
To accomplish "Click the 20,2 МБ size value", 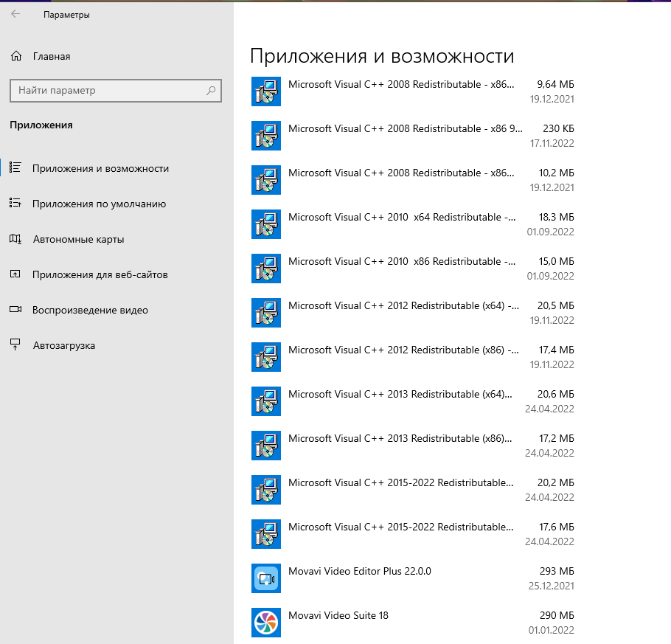I will pos(556,482).
